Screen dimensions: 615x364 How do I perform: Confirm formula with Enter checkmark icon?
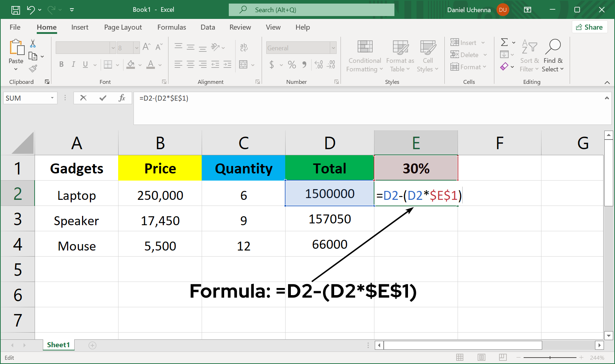click(103, 98)
